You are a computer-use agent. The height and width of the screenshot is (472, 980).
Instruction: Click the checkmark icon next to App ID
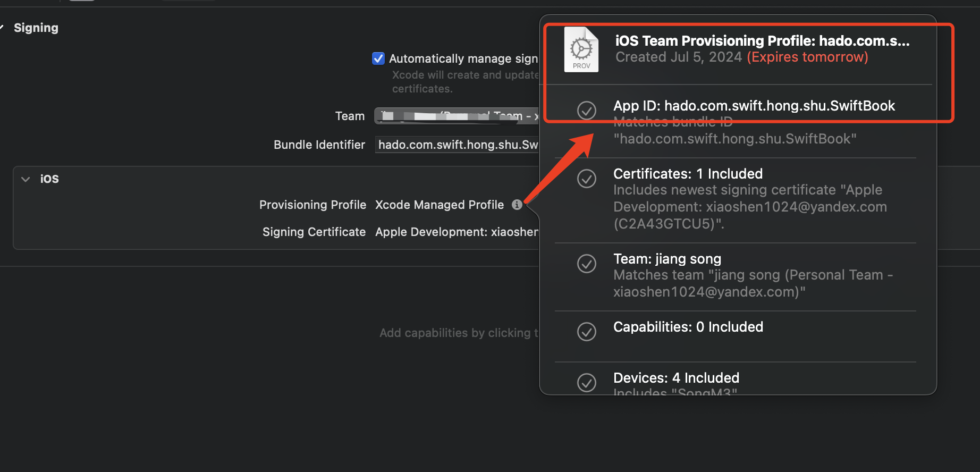point(587,111)
